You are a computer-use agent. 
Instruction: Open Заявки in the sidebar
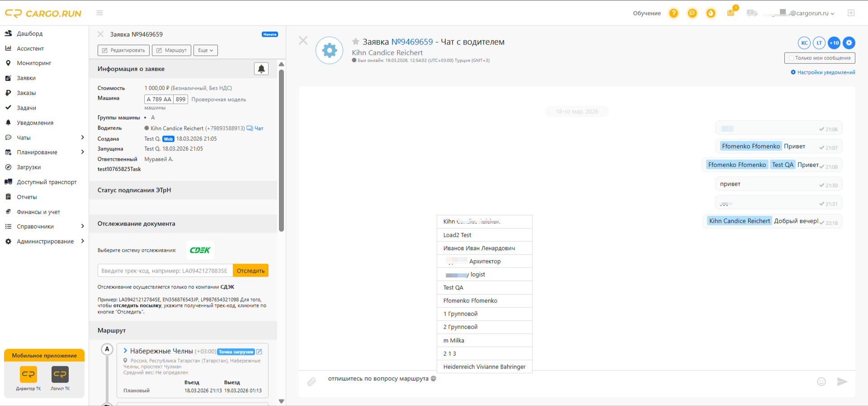tap(26, 78)
